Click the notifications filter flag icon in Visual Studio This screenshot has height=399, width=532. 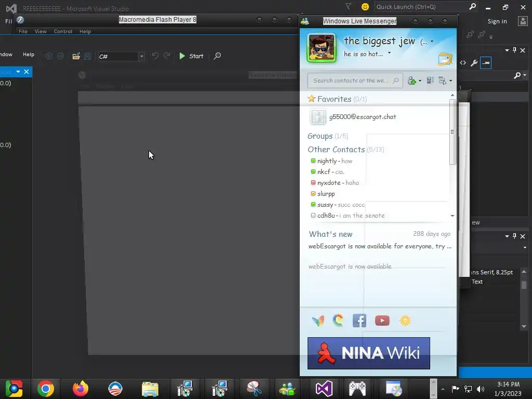click(348, 6)
